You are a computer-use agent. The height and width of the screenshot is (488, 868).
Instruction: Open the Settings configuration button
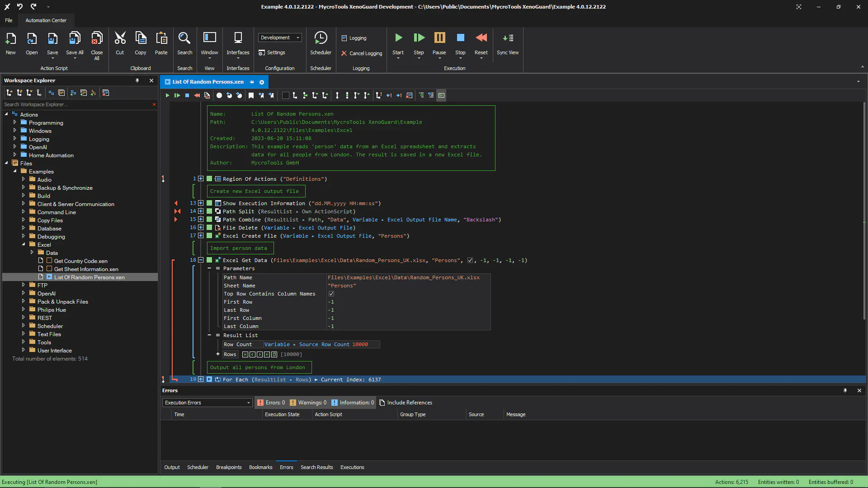click(x=272, y=52)
